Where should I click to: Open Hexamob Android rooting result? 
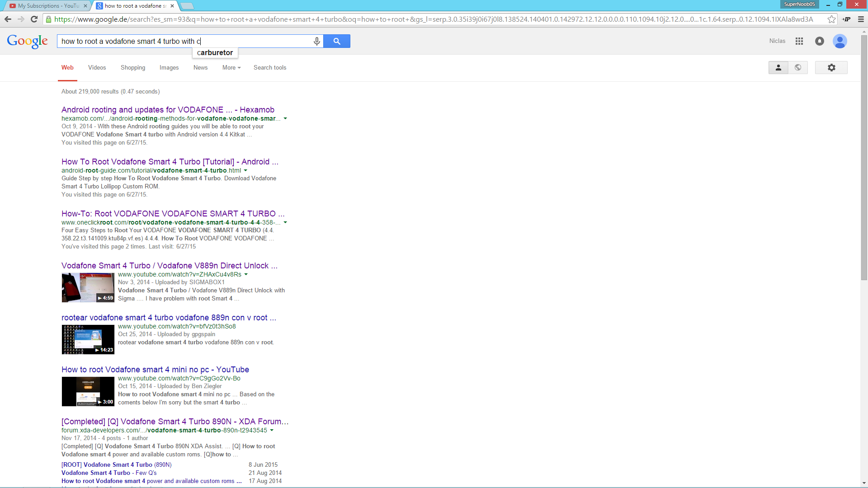tap(168, 110)
